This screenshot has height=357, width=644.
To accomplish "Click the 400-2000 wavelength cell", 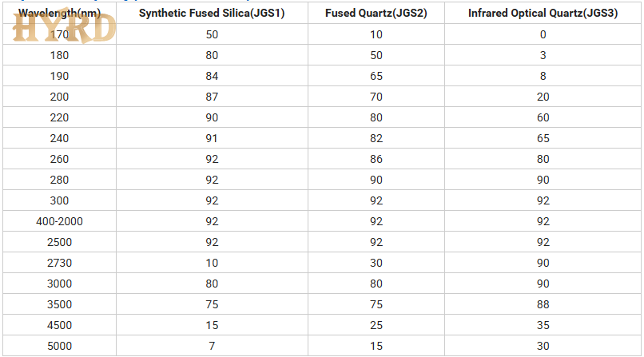I will tap(59, 221).
